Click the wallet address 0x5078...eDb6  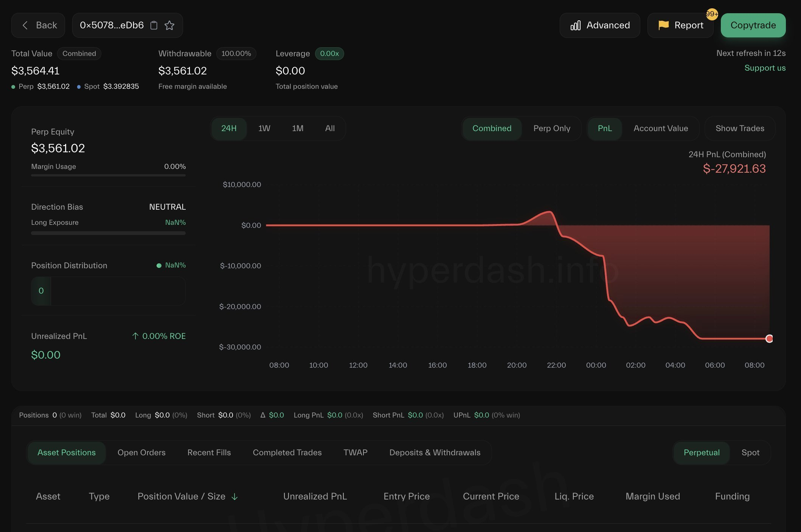tap(112, 25)
